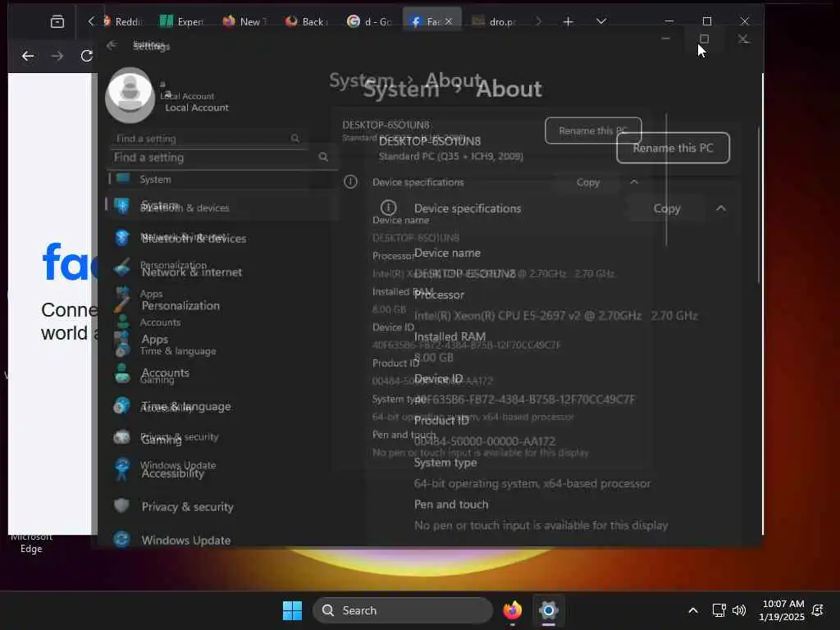Go back in the Settings window
The height and width of the screenshot is (630, 840).
pos(112,46)
